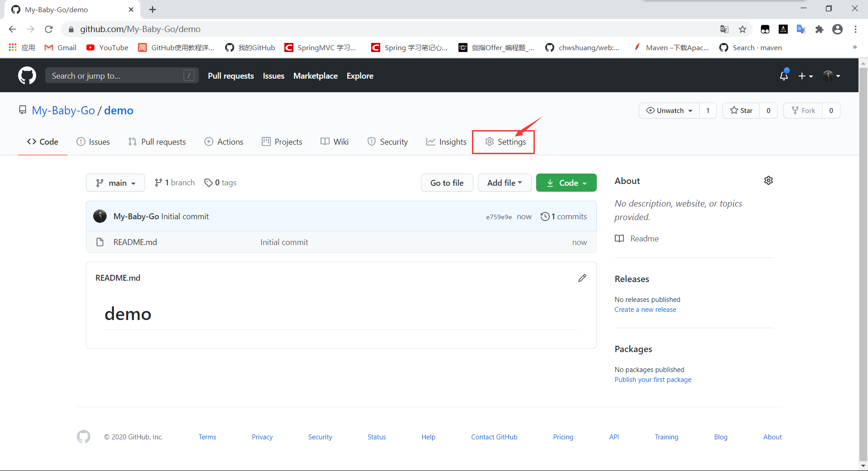The height and width of the screenshot is (471, 868).
Task: Star the demo repository
Action: click(x=741, y=111)
